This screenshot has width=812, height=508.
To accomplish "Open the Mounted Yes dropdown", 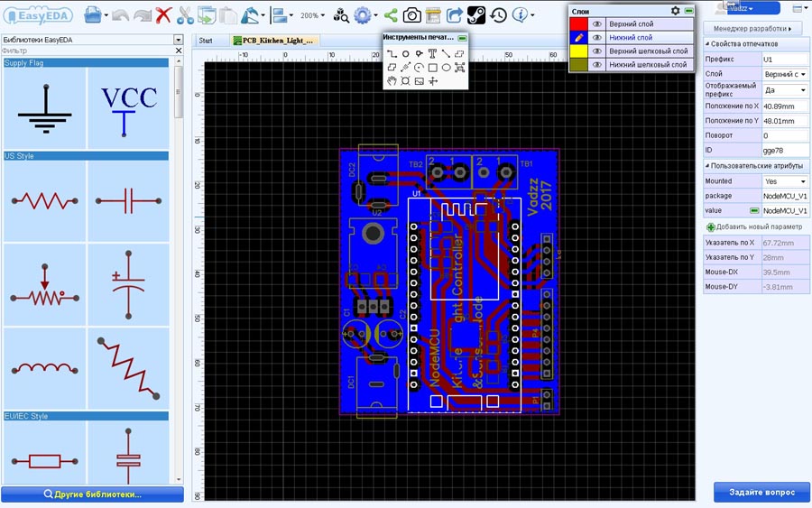I will coord(785,181).
